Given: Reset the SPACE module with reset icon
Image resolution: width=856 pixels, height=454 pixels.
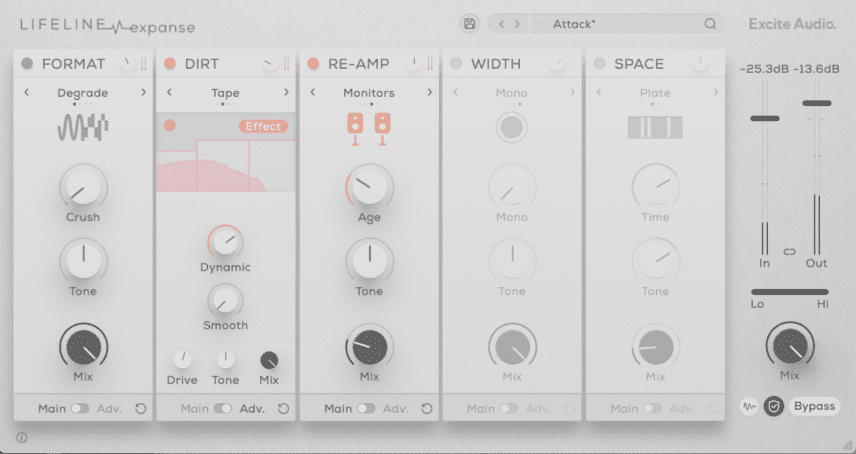Looking at the screenshot, I should pyautogui.click(x=713, y=409).
